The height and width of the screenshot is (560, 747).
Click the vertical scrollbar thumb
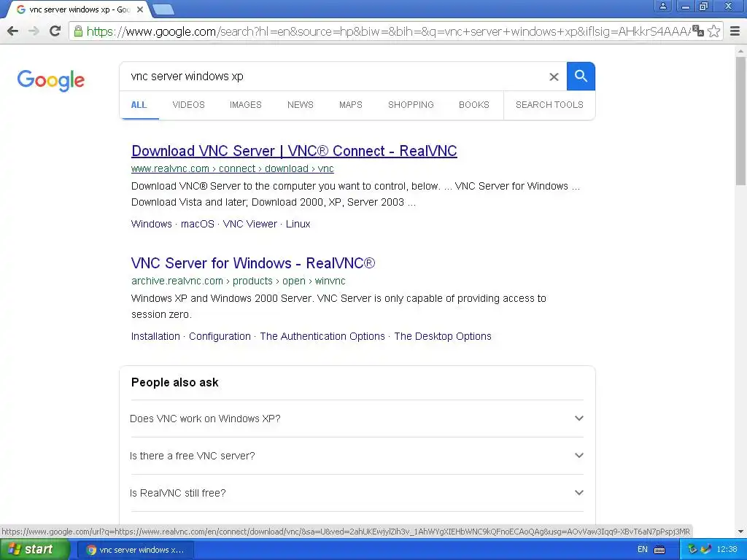tap(741, 120)
